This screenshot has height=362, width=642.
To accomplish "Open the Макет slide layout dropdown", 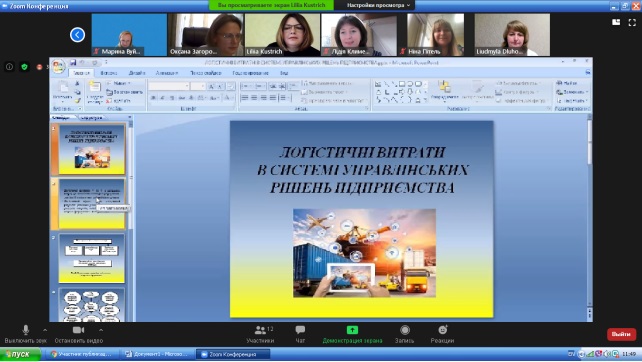I will [x=119, y=83].
